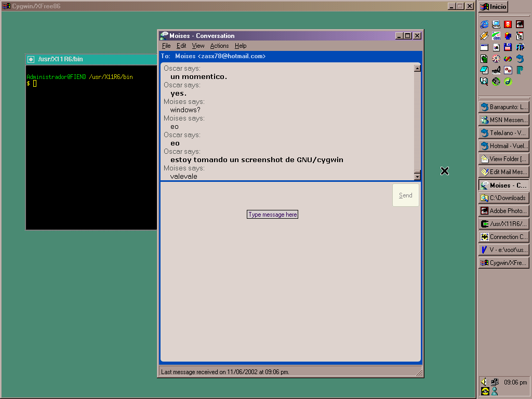
Task: Open the File menu in Conversation window
Action: tap(166, 46)
